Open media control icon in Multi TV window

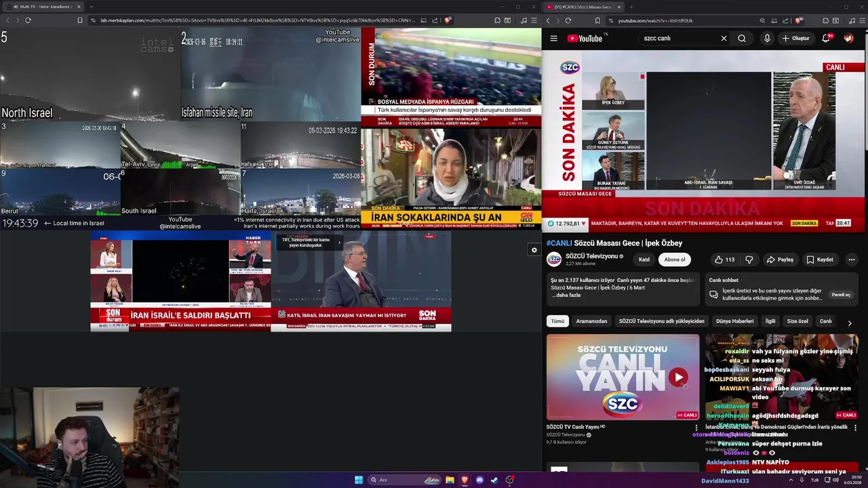[524, 20]
